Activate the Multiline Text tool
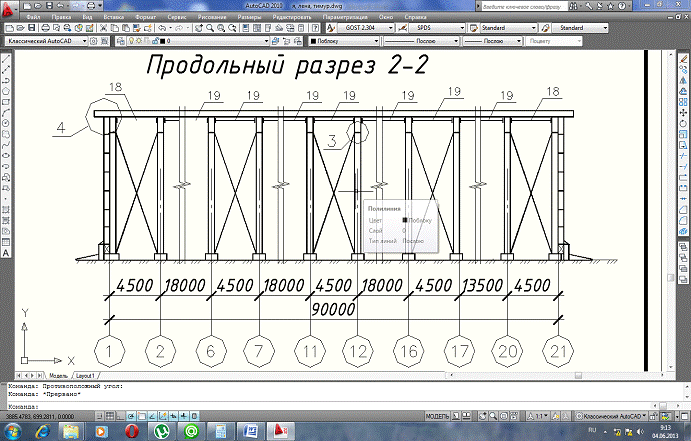Viewport: 691px width, 441px height. tap(7, 254)
